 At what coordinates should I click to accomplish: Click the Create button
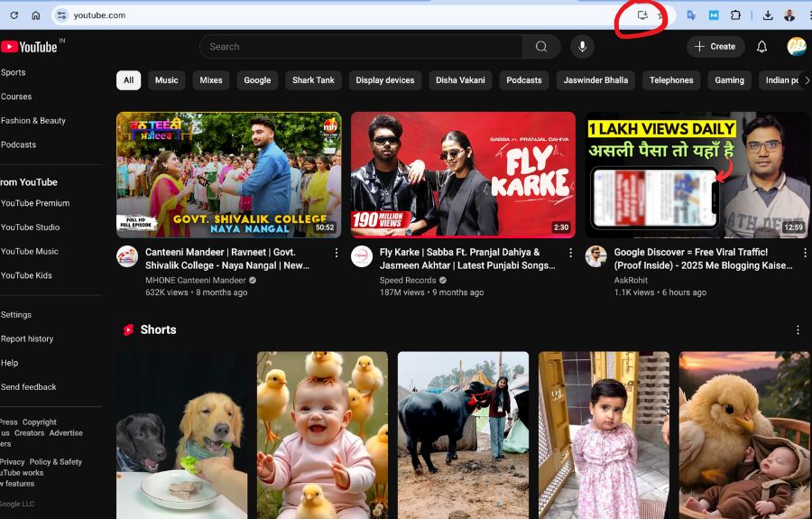715,47
